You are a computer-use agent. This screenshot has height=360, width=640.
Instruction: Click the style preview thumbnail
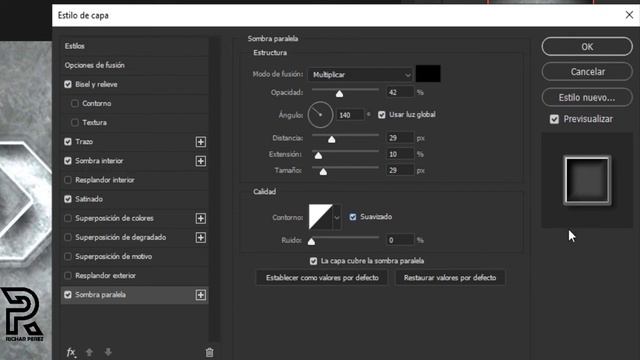587,180
